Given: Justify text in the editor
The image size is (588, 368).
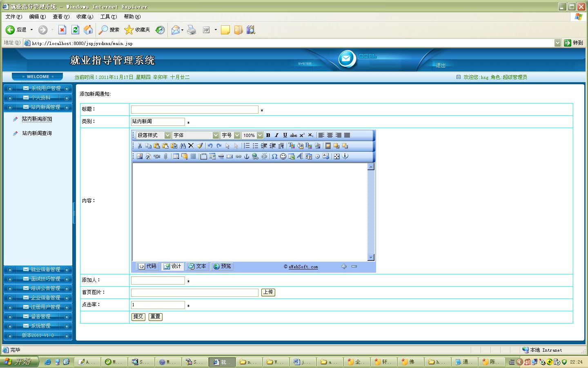Looking at the screenshot, I should click(x=347, y=135).
